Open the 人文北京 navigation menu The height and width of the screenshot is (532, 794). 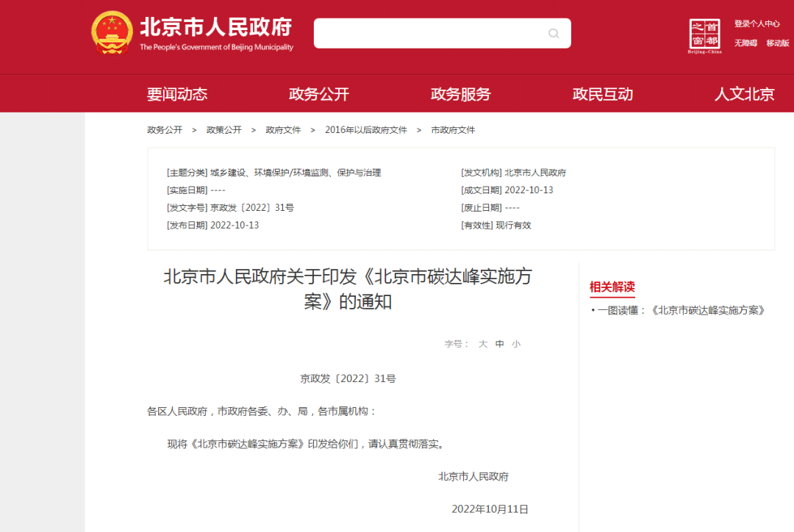pos(745,94)
